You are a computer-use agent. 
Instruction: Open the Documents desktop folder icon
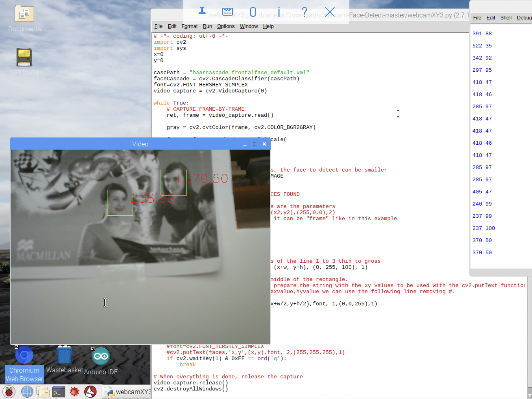pos(24,18)
